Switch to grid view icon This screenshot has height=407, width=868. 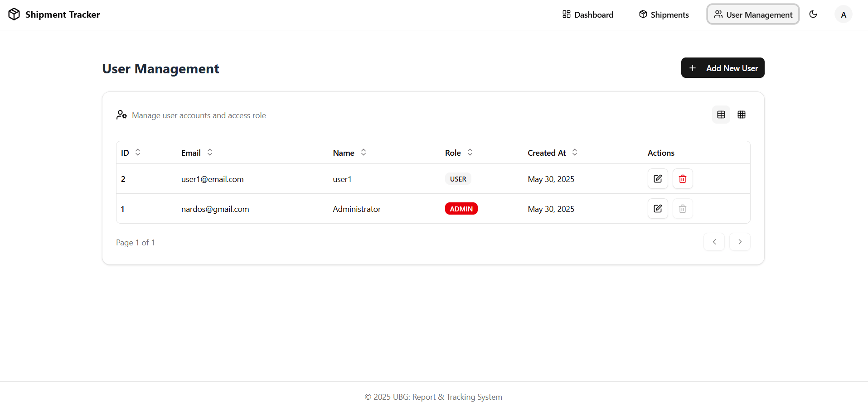742,115
